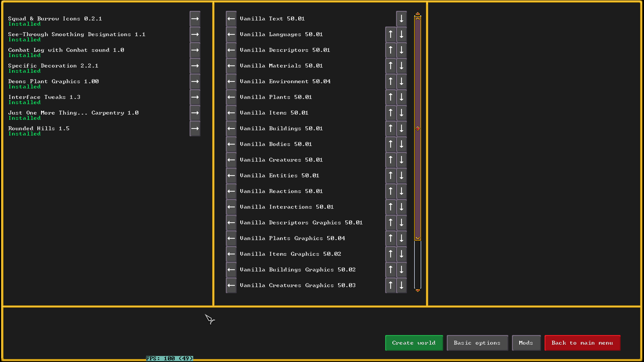Remove Vanilla Items 50.01 with left arrow
This screenshot has height=362, width=644.
point(231,113)
